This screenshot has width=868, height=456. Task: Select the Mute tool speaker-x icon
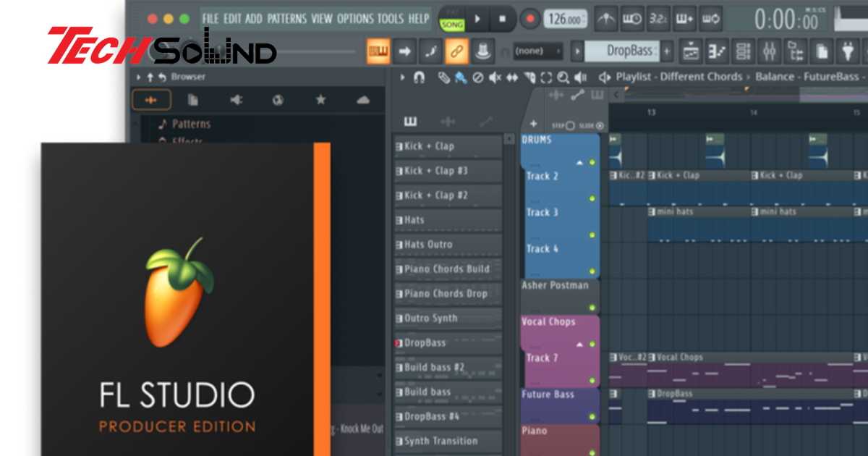click(495, 77)
